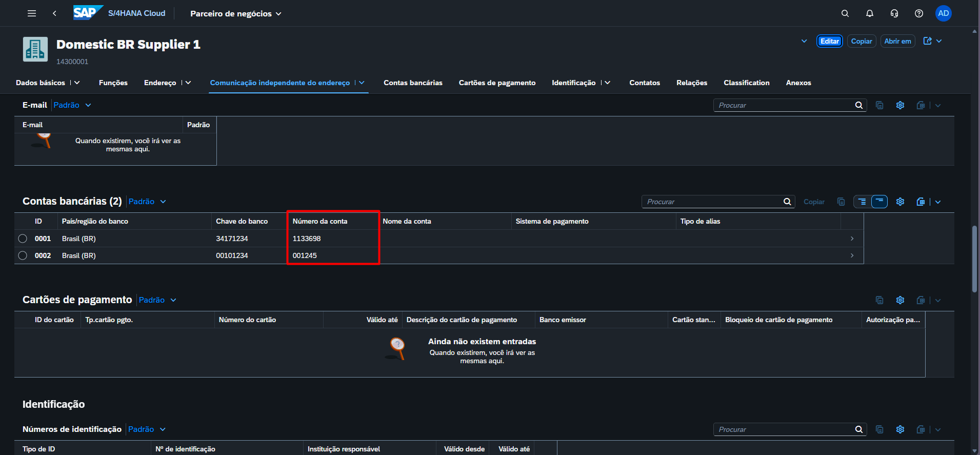This screenshot has height=455, width=980.
Task: Open the Anexos tab
Action: coord(798,83)
